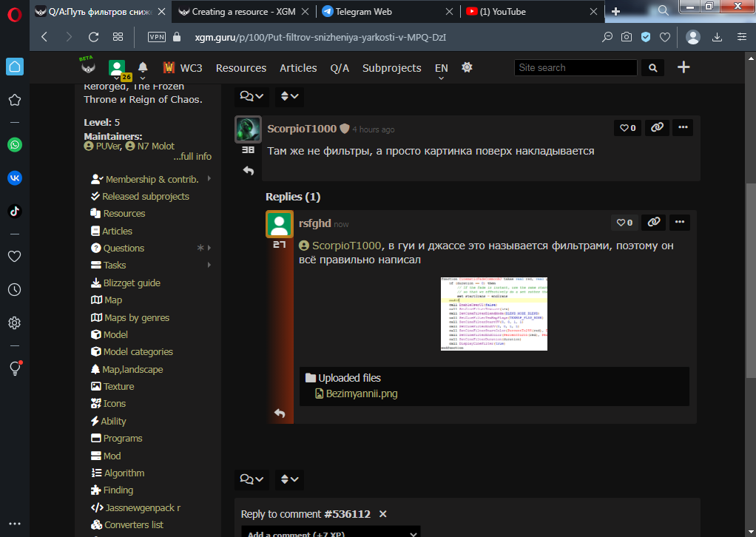Copy link to rsfghd's reply
This screenshot has height=537, width=756.
654,222
